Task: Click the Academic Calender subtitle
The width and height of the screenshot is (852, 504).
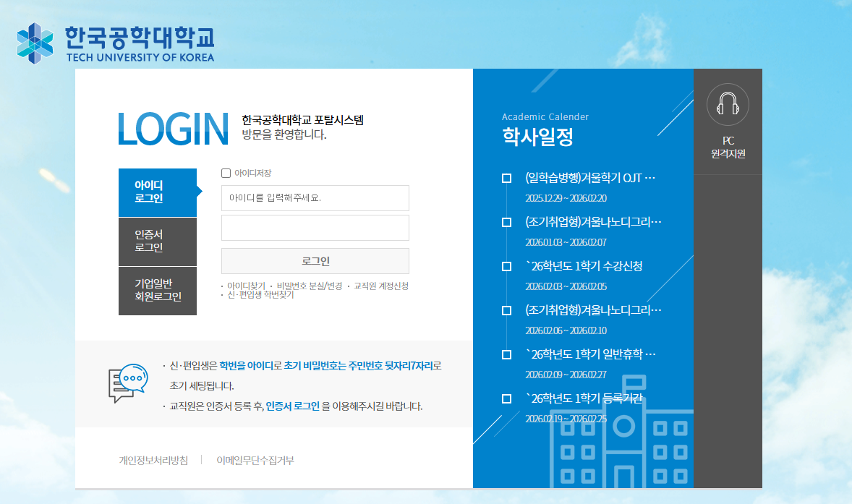Action: pyautogui.click(x=545, y=116)
